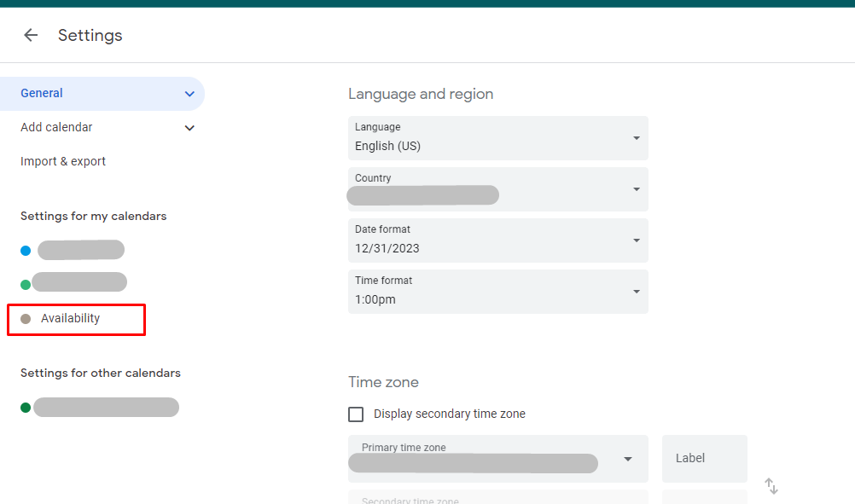855x504 pixels.
Task: Open the Language dropdown
Action: (497, 138)
